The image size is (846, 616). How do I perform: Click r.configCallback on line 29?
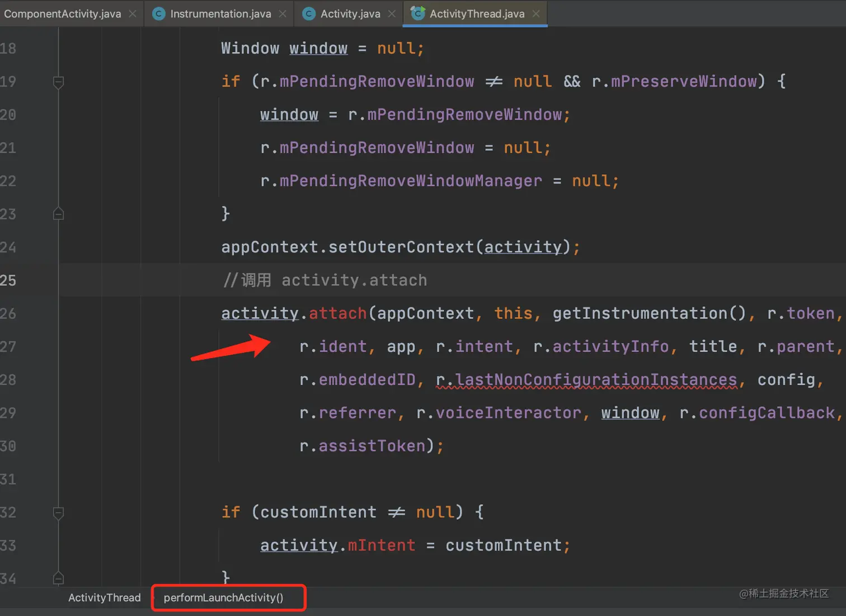(757, 413)
